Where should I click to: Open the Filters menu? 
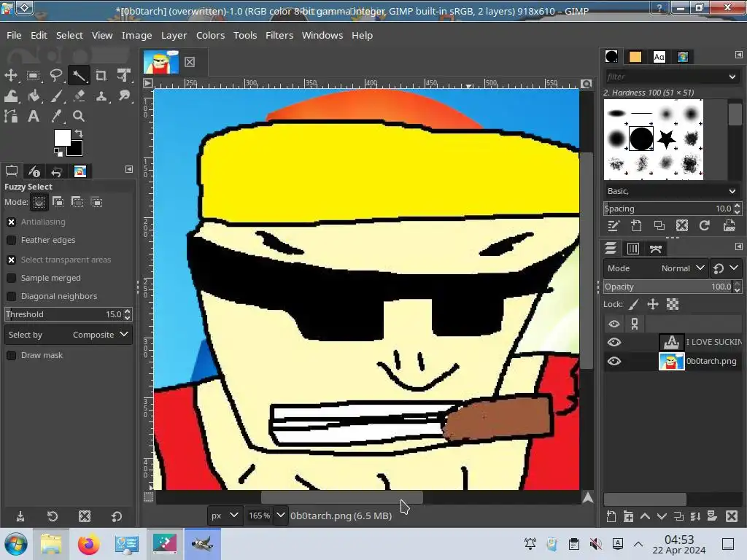point(279,35)
